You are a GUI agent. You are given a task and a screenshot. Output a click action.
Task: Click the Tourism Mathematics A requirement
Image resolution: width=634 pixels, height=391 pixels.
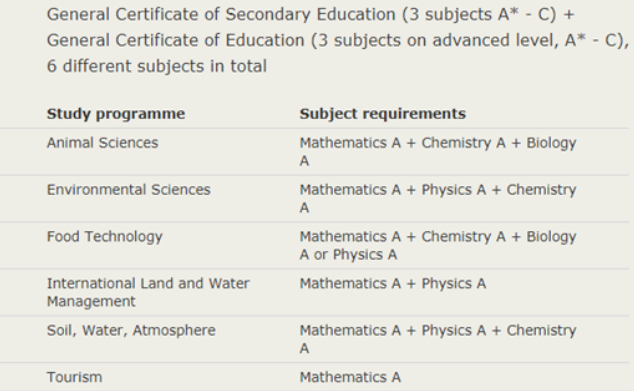pyautogui.click(x=350, y=377)
